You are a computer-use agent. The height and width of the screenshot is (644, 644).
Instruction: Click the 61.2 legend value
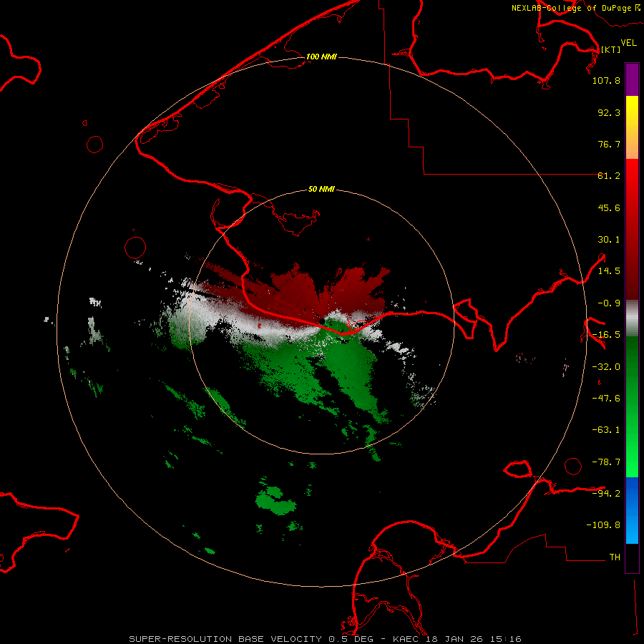tap(609, 176)
